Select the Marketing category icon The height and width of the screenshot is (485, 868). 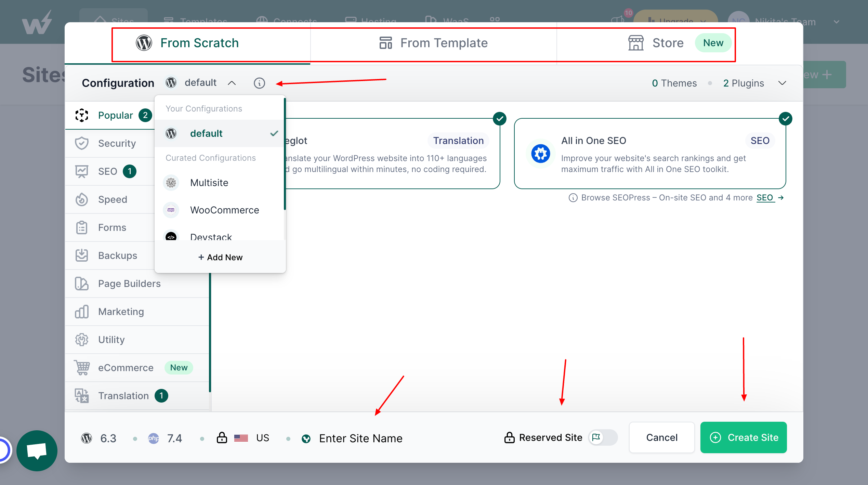click(81, 312)
